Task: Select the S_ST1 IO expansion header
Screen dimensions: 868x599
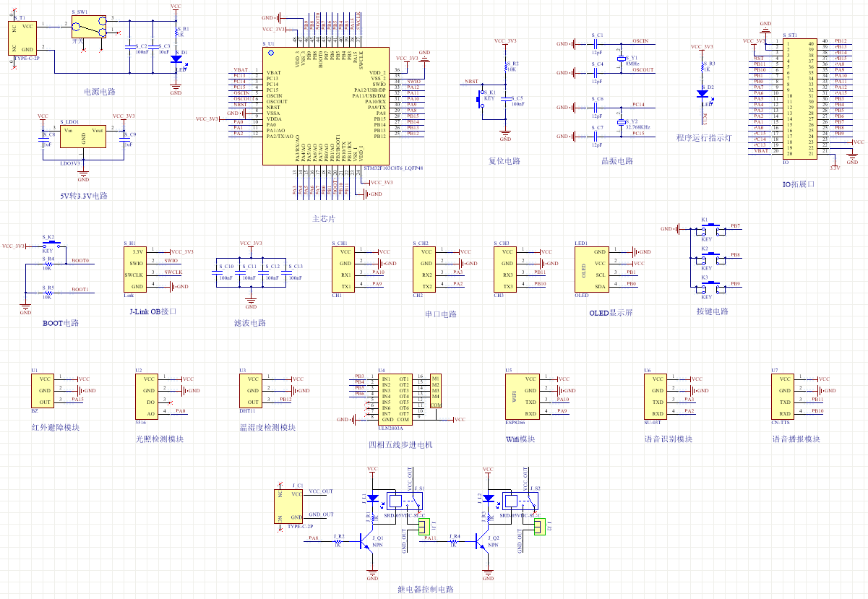Action: (x=800, y=99)
